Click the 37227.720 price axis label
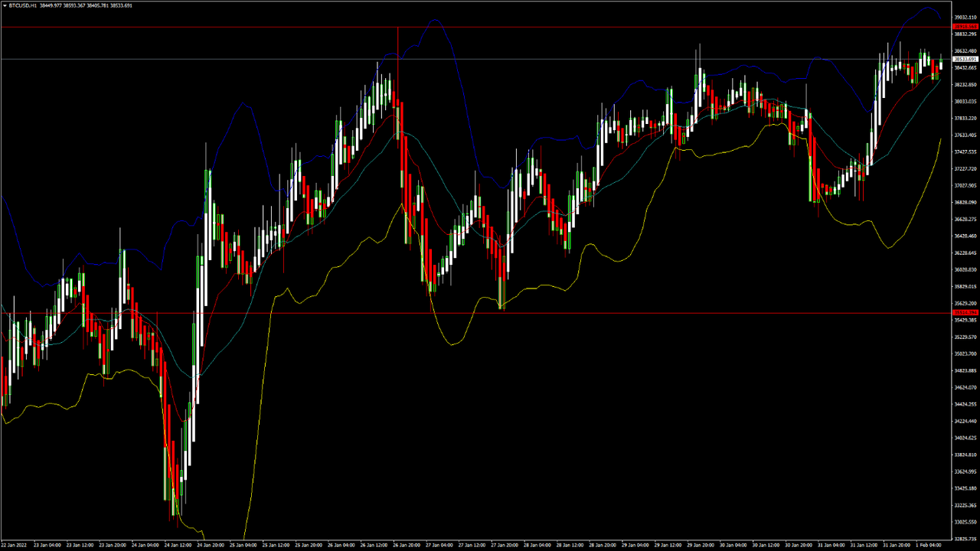 [x=965, y=168]
